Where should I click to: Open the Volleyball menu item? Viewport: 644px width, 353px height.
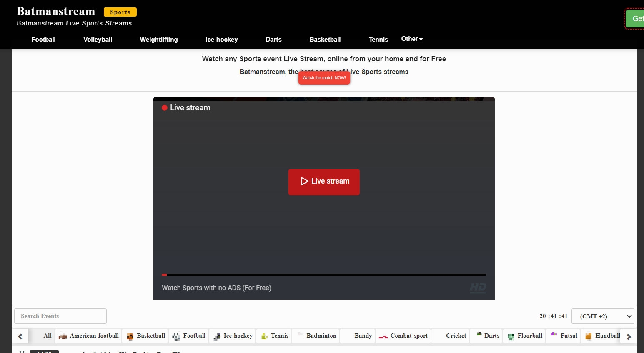tap(98, 40)
